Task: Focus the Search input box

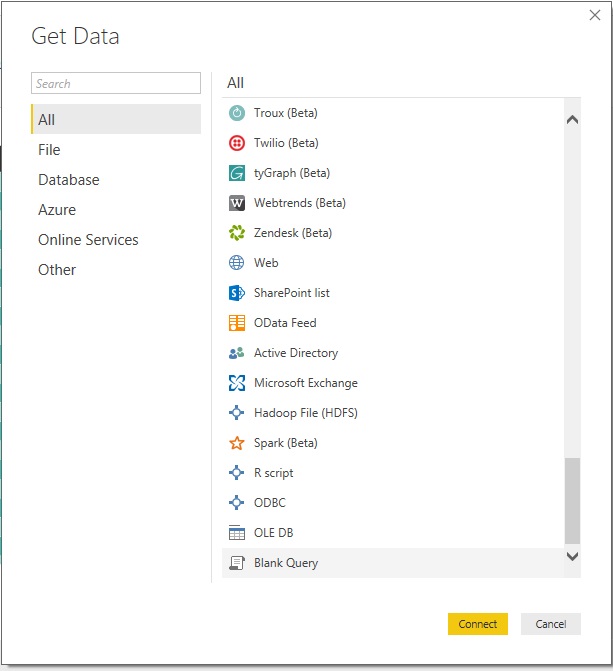Action: click(116, 83)
